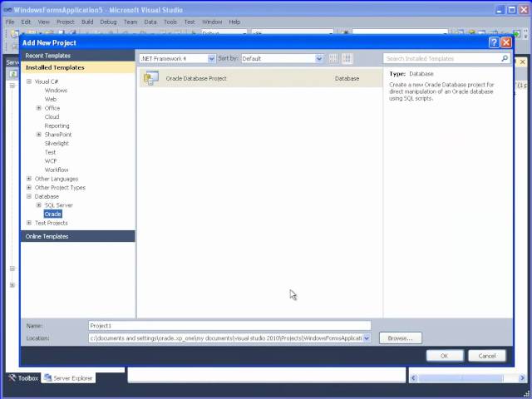
Task: Select the Cloud template category
Action: [52, 116]
